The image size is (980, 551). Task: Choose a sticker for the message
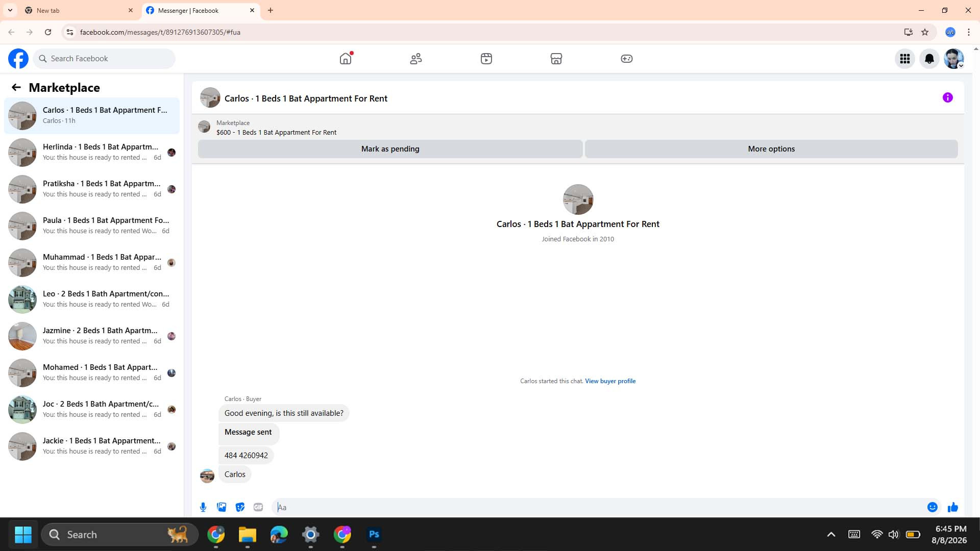pos(240,507)
